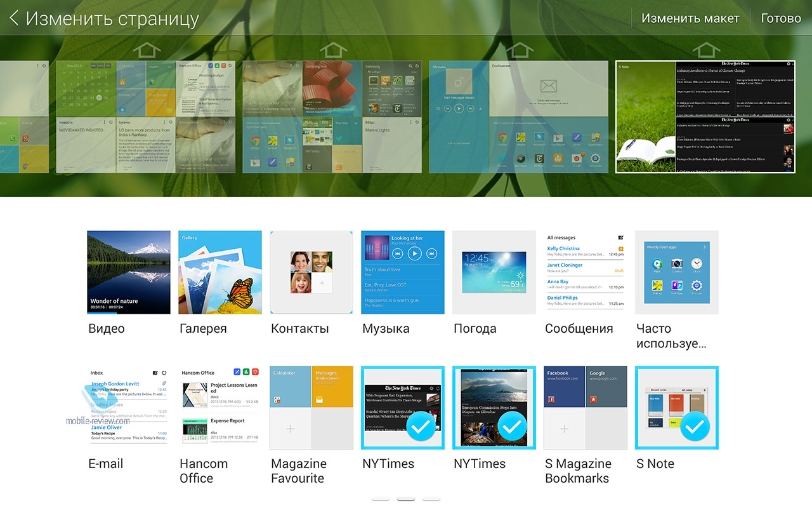
Task: Set the calendar page as home with its house icon
Action: tap(148, 50)
